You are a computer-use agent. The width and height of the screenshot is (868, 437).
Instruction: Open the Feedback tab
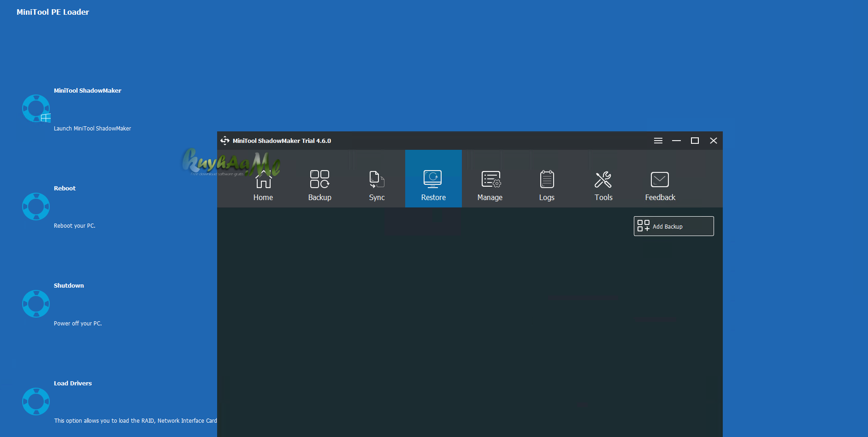(x=660, y=179)
